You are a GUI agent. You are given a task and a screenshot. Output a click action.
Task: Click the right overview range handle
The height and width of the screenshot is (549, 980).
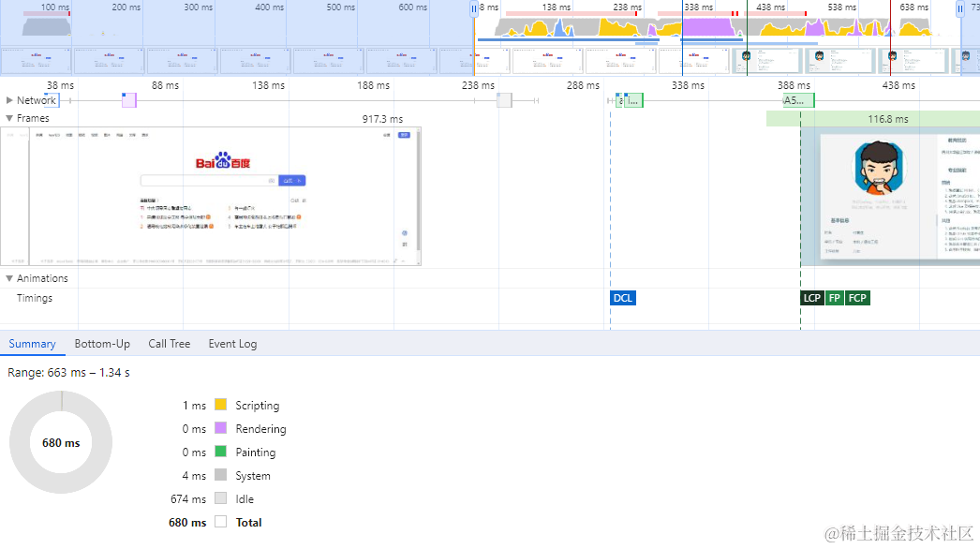pyautogui.click(x=960, y=8)
